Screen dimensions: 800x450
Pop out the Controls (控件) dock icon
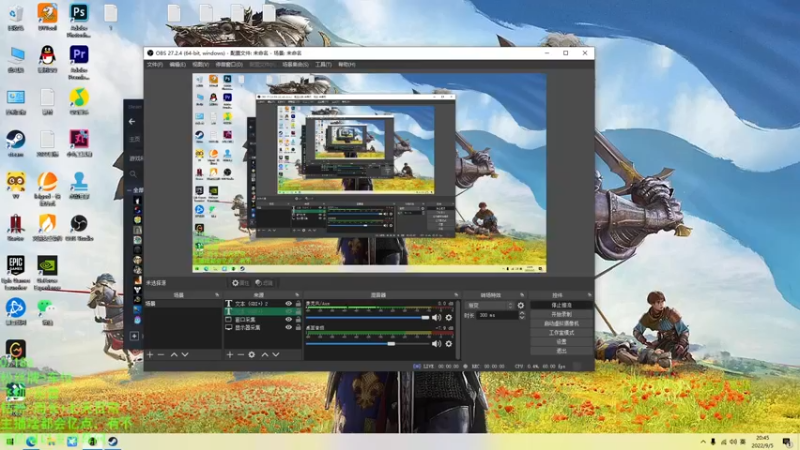[x=589, y=295]
